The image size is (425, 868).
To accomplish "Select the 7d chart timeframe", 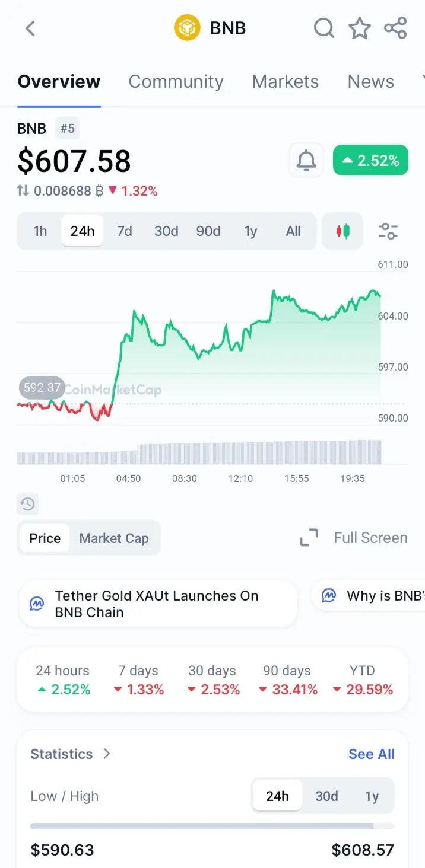I will [x=125, y=231].
